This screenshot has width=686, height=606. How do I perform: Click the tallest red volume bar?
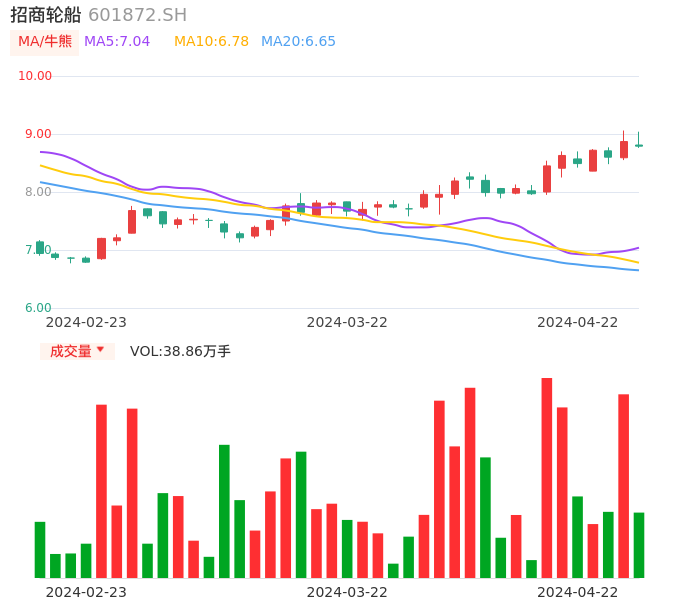click(547, 478)
